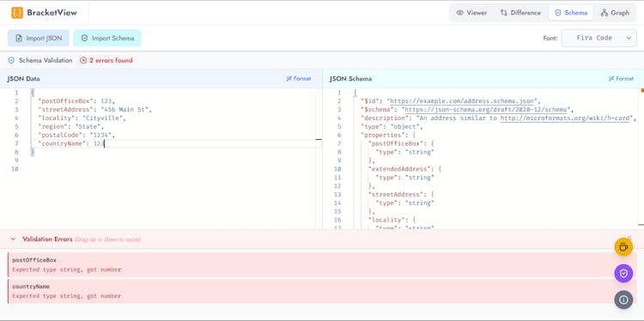
Task: Open the Graph tab
Action: pos(615,13)
